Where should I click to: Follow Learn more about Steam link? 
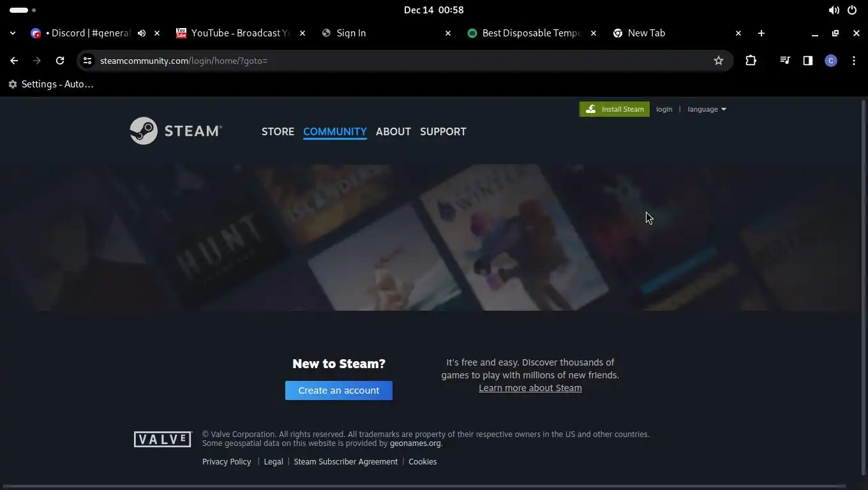[530, 388]
